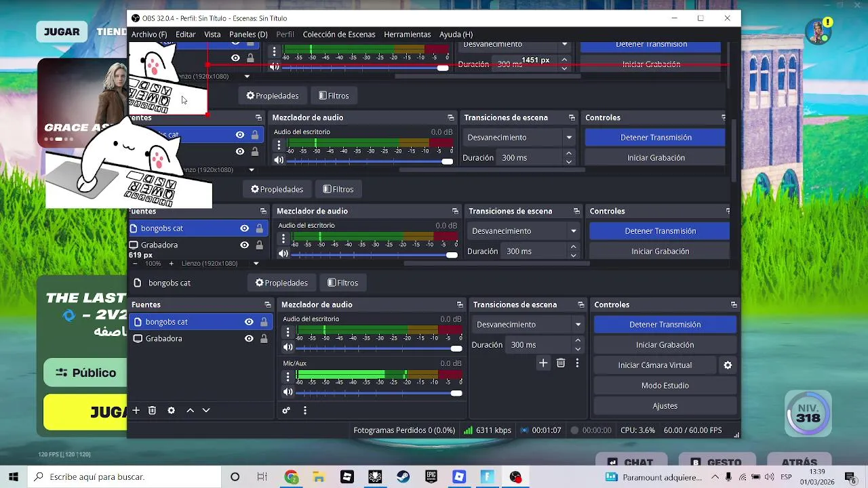Click green bitrate bars icon in status bar
This screenshot has width=868, height=488.
(468, 430)
